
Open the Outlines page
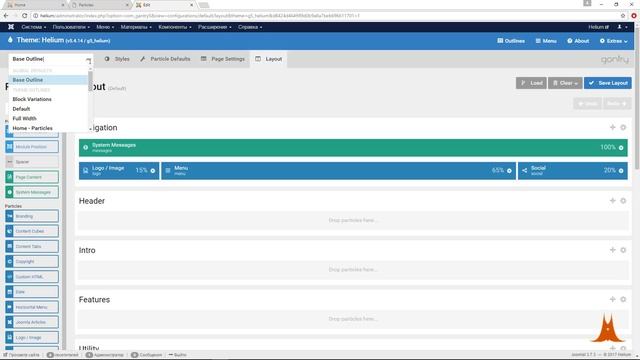pyautogui.click(x=511, y=41)
